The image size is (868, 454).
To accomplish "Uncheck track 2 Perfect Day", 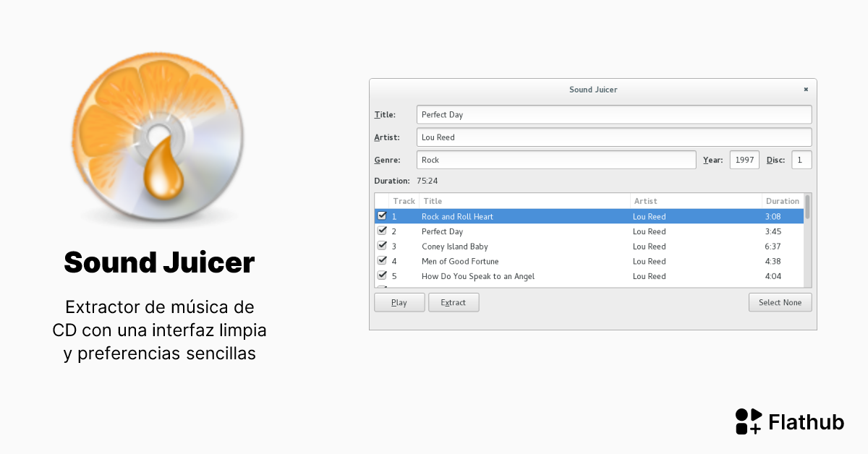I will tap(382, 230).
